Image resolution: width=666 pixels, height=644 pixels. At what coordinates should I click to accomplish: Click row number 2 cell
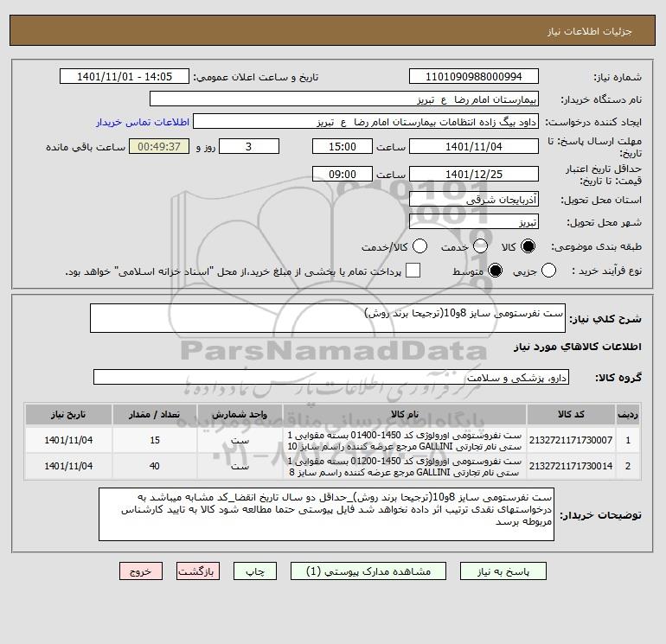click(x=628, y=466)
